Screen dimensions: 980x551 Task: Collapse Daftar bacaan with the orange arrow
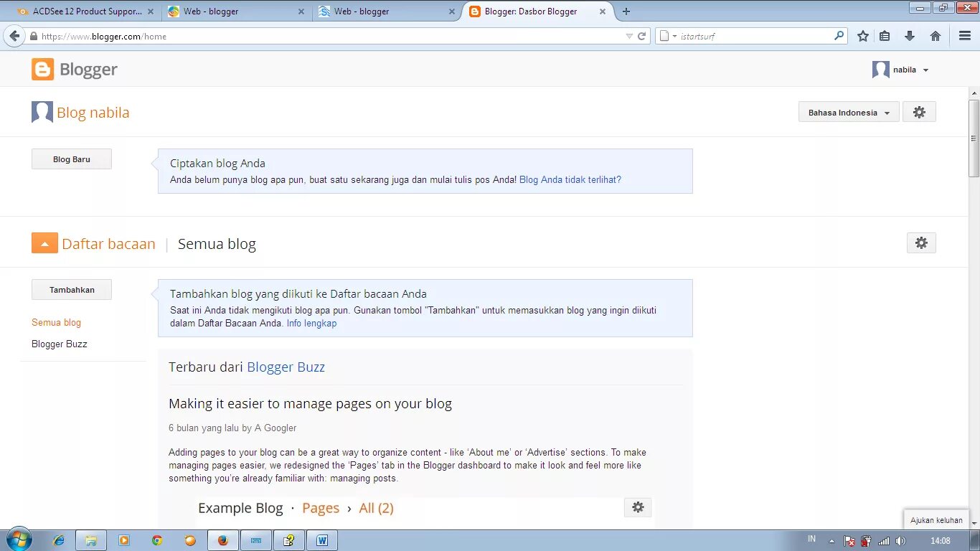[44, 243]
